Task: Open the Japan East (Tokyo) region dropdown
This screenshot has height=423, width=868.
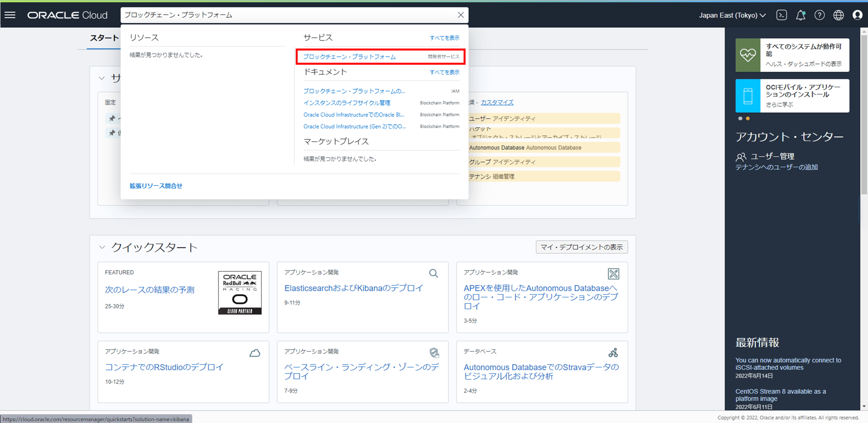Action: tap(732, 15)
